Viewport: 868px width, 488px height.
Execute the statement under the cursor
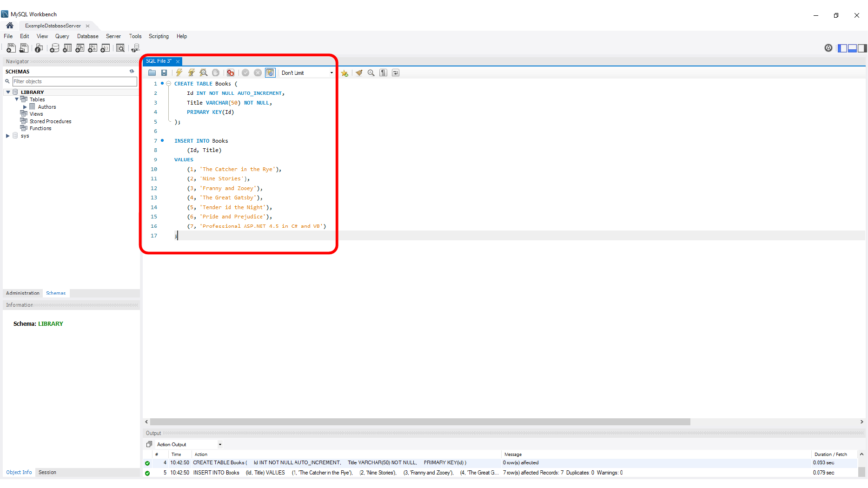pos(191,73)
